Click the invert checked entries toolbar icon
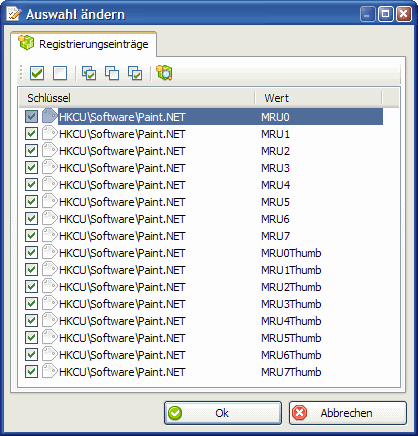The width and height of the screenshot is (418, 436). 135,73
